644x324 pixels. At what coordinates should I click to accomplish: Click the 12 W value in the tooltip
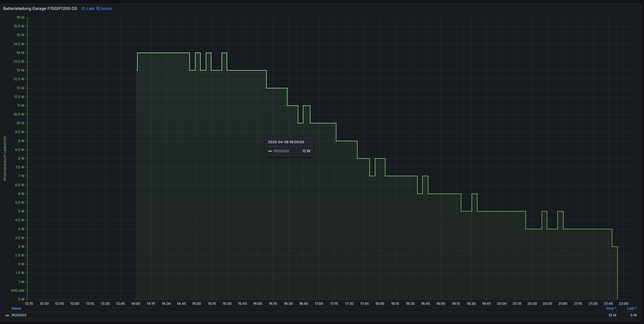pos(306,151)
